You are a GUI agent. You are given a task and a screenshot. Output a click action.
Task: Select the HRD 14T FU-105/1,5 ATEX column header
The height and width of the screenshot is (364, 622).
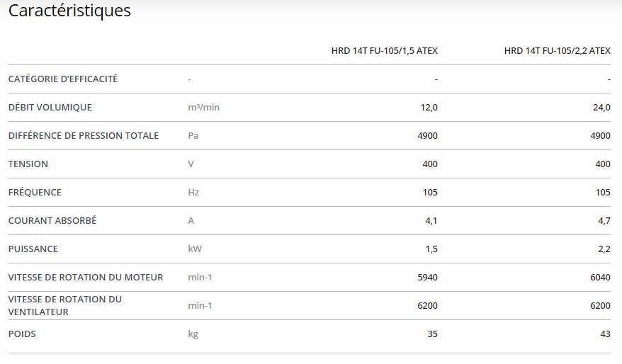click(x=384, y=51)
